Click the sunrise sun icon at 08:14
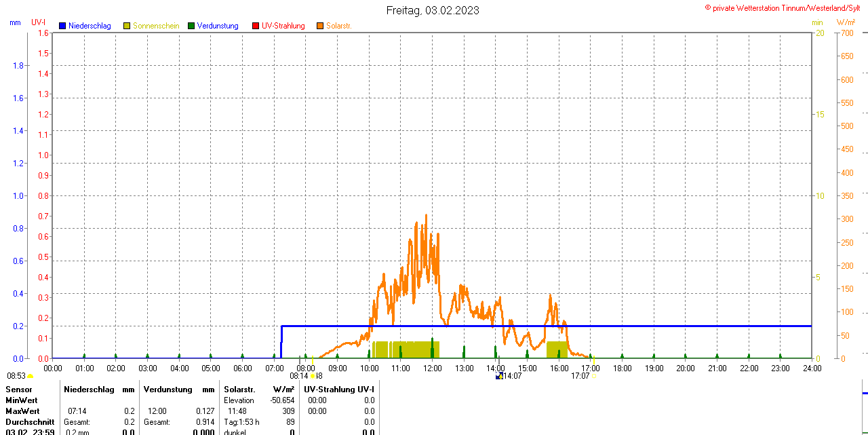The width and height of the screenshot is (868, 435). [x=313, y=376]
